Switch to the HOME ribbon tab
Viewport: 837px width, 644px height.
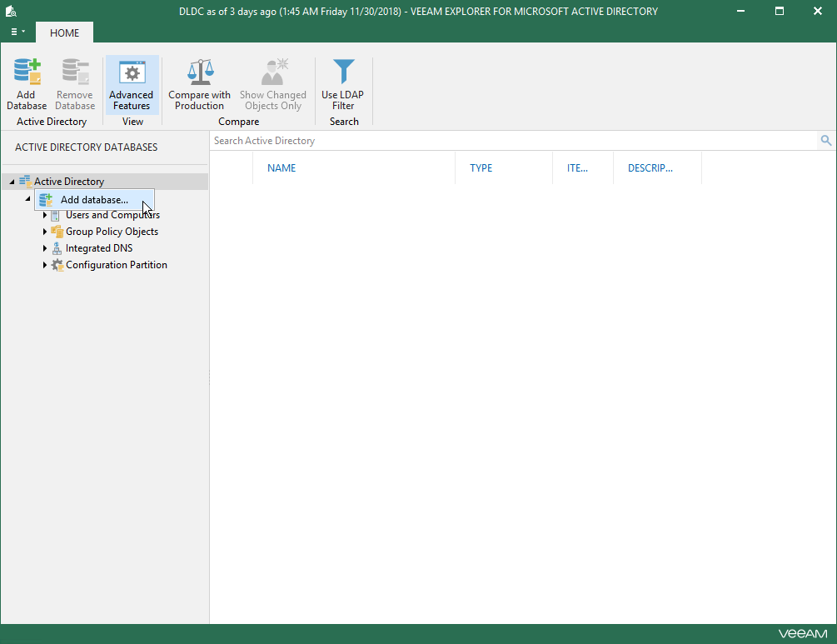[x=65, y=33]
